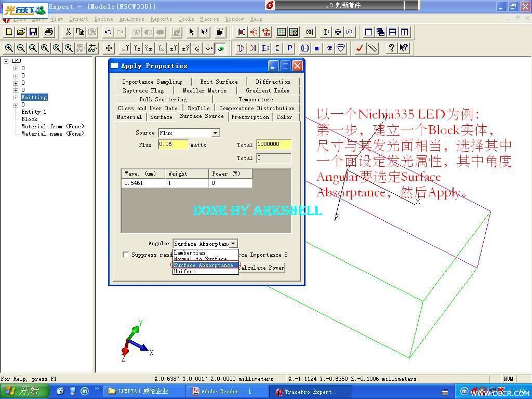The height and width of the screenshot is (399, 532).
Task: Click the Candela polar plot icon
Action: coord(338,32)
